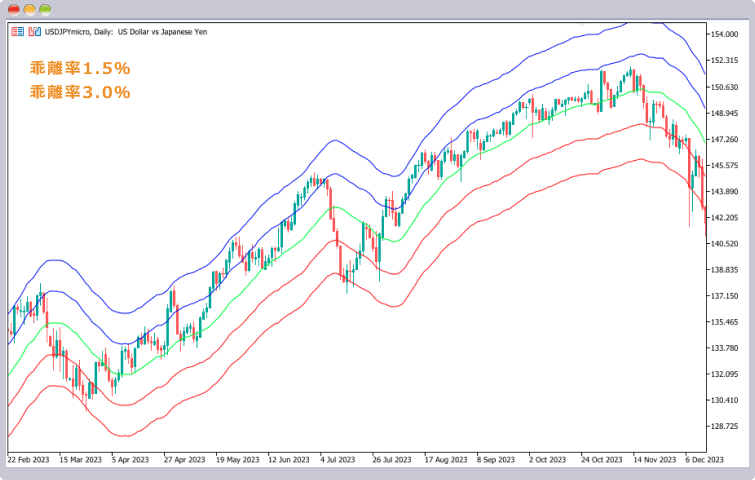Click the 24 Oct 2023 date label
The image size is (755, 480).
click(602, 460)
